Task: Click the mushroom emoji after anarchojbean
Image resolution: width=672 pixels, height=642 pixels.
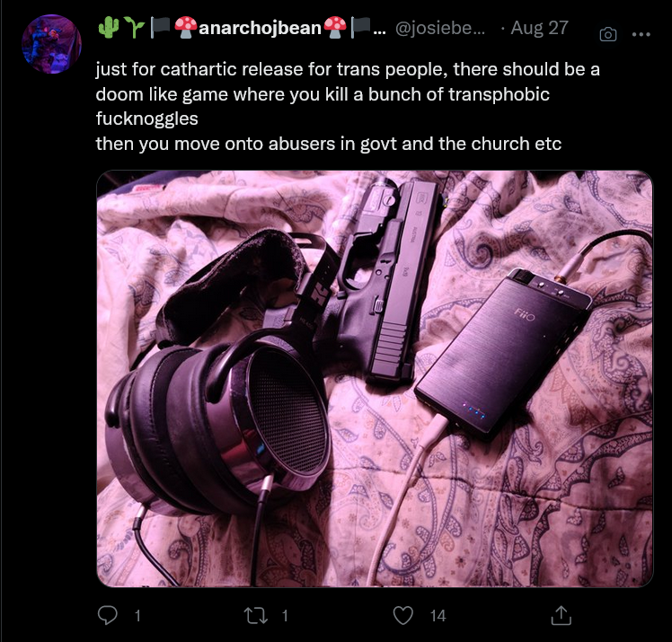Action: coord(335,28)
